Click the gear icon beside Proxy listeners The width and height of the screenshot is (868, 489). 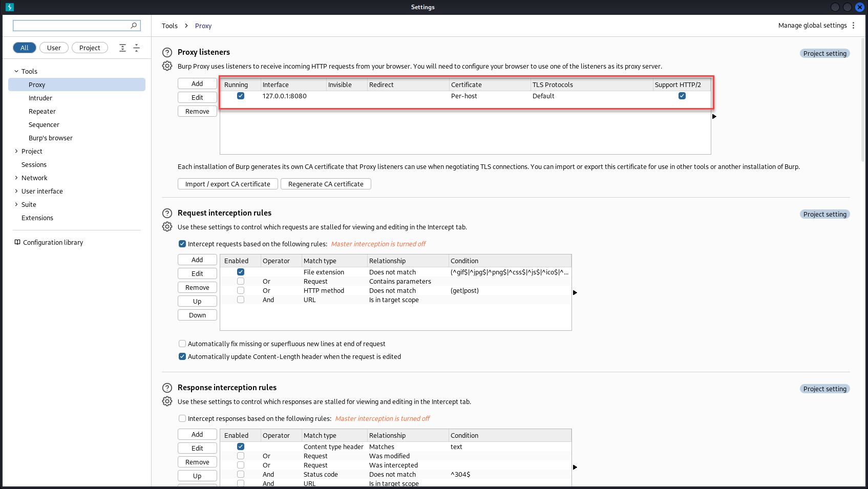(167, 66)
